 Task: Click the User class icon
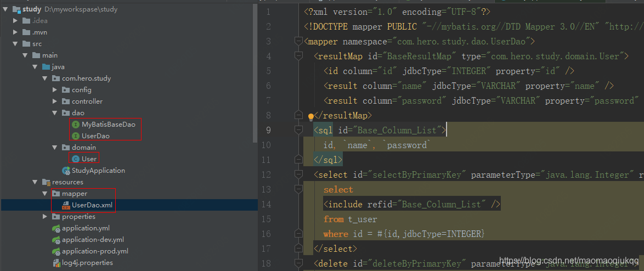[75, 159]
